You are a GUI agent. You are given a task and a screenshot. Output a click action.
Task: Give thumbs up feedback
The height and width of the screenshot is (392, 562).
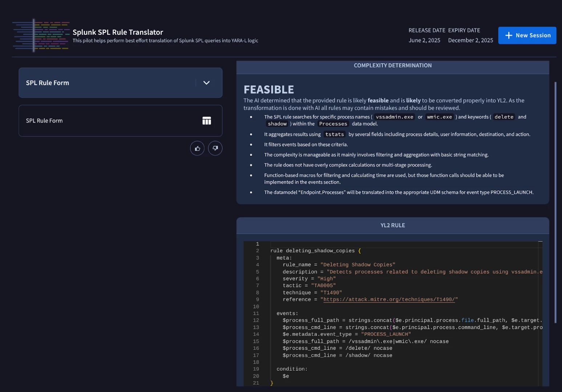pos(197,148)
